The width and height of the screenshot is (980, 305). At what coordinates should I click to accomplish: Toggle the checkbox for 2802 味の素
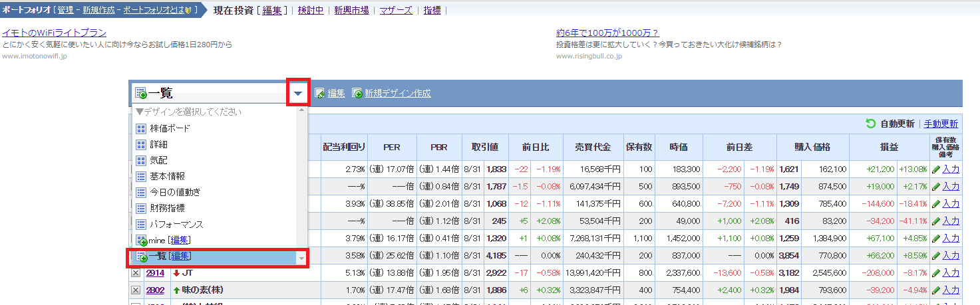[136, 290]
